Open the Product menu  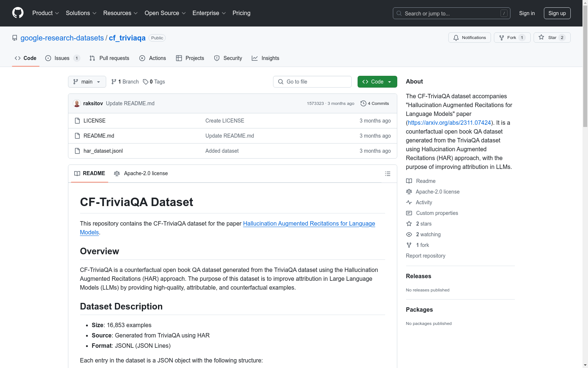[46, 13]
